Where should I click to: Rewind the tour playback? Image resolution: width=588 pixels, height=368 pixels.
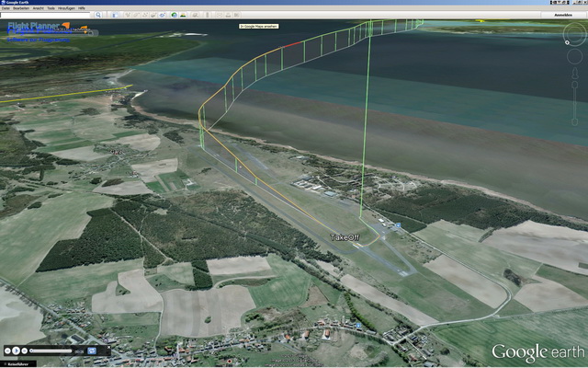[8, 351]
